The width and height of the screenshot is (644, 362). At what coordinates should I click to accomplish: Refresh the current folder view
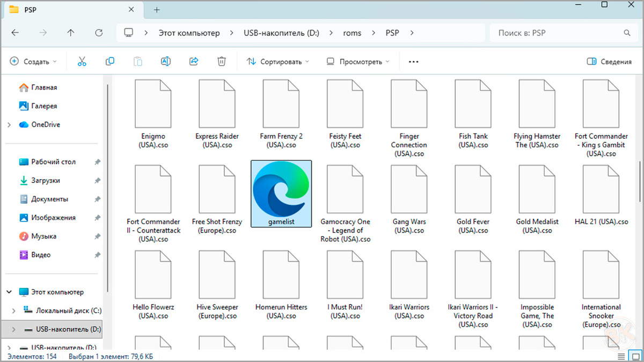[x=99, y=33]
